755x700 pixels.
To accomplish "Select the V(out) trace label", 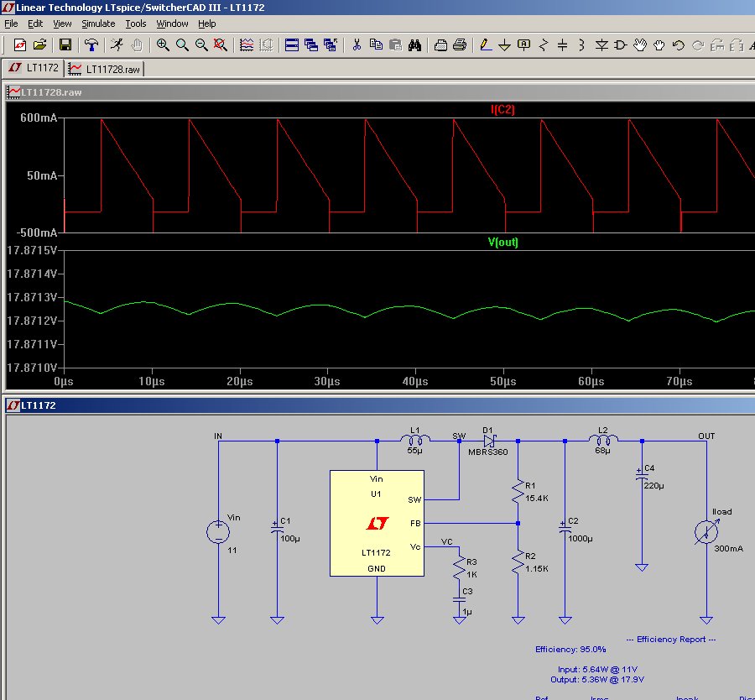I will [502, 242].
